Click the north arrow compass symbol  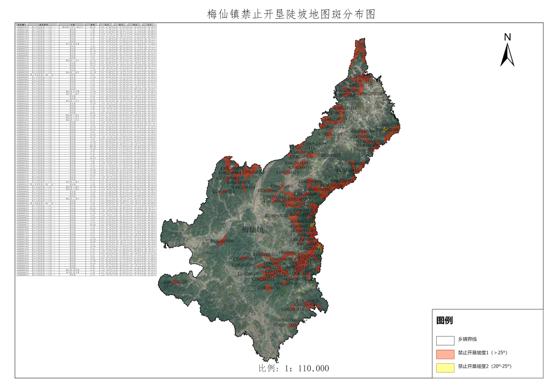pos(507,55)
